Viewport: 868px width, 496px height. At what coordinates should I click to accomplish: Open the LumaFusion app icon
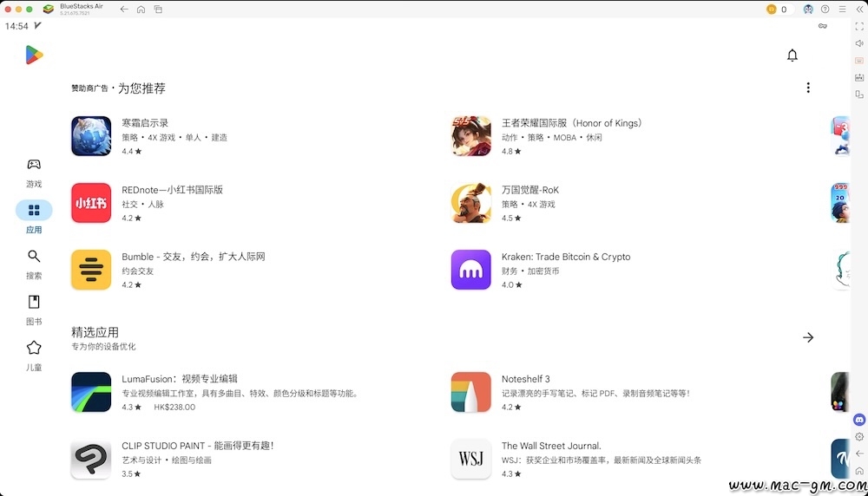(x=91, y=392)
